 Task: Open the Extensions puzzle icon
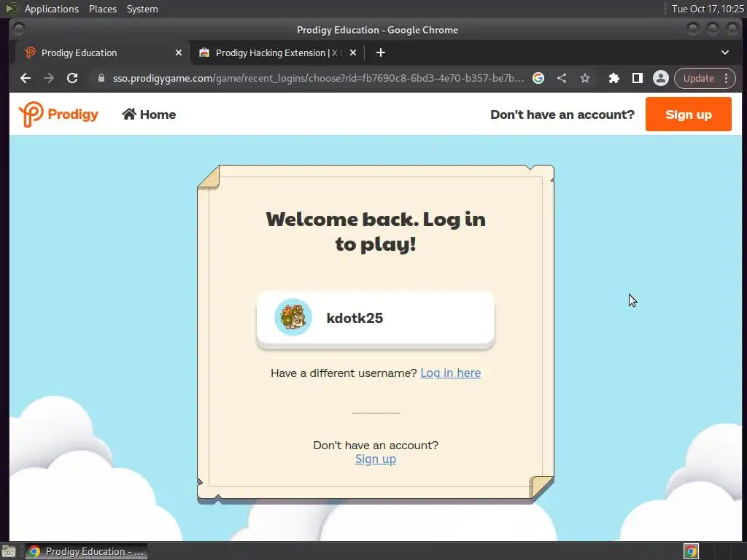click(614, 78)
